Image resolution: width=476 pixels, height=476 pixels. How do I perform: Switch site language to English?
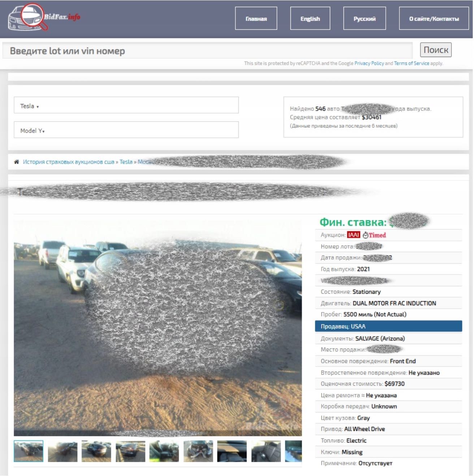[x=310, y=18]
